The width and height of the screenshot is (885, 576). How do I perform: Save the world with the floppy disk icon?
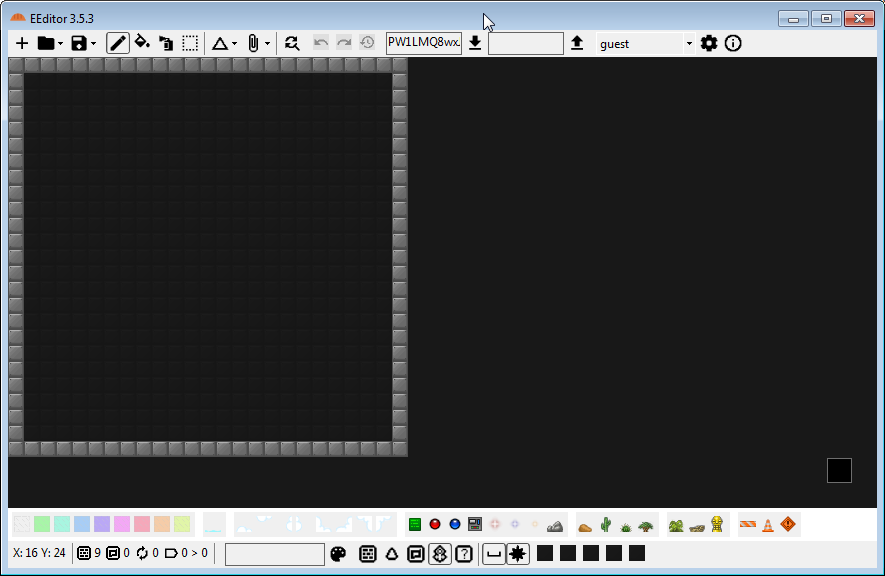point(78,43)
